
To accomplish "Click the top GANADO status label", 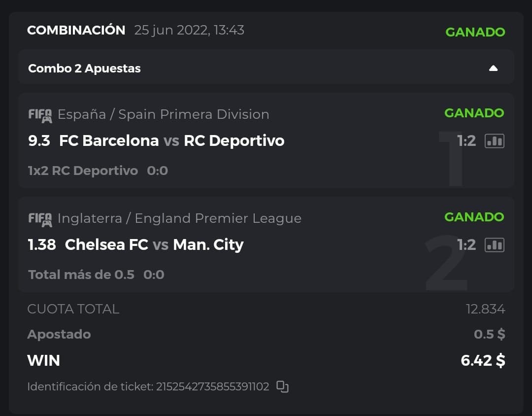I will (475, 32).
